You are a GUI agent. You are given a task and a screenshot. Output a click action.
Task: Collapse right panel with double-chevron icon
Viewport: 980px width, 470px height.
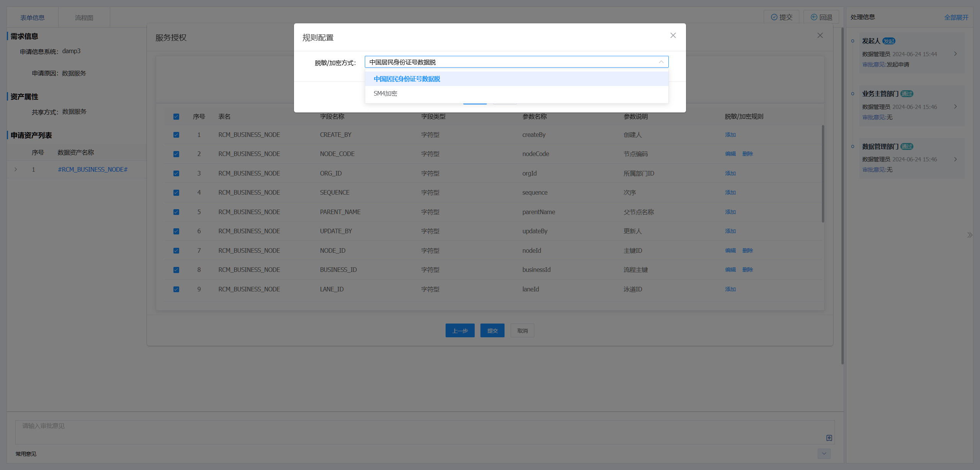point(970,235)
